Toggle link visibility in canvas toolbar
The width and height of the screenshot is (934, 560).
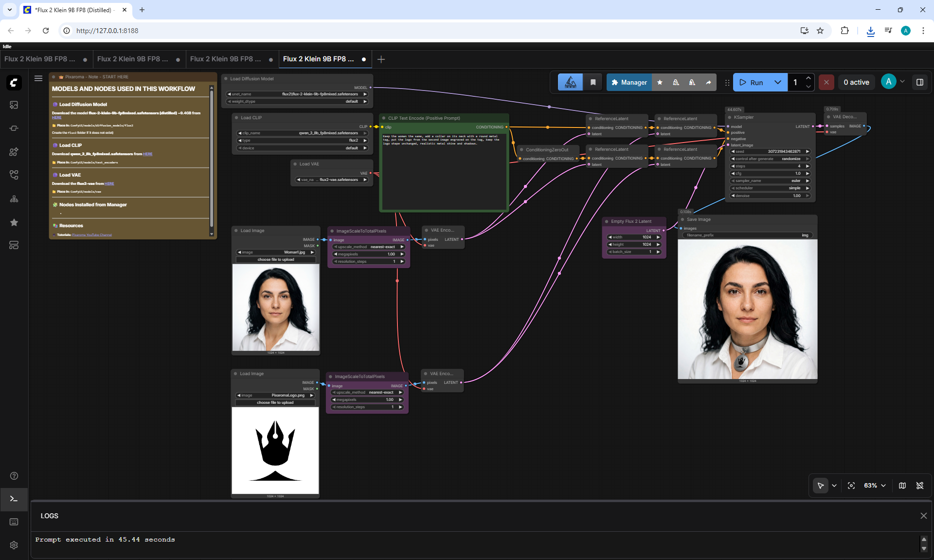pyautogui.click(x=920, y=486)
